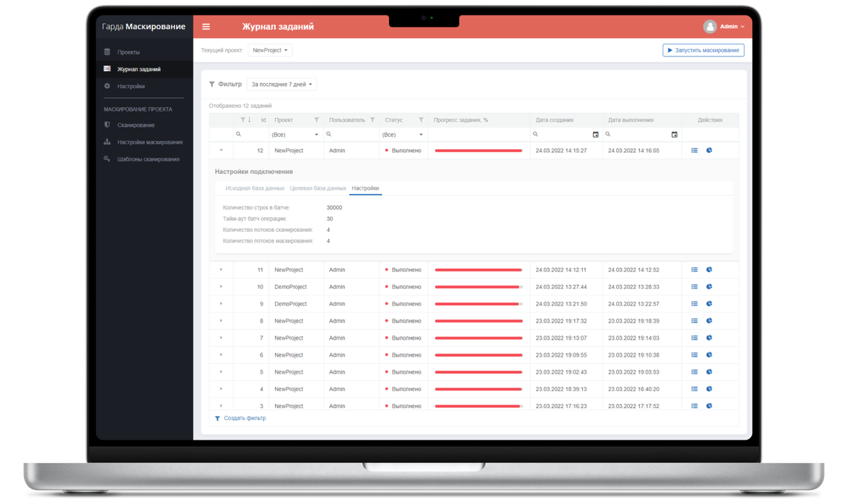
Task: Expand row 10 DemoProject details
Action: pos(221,287)
